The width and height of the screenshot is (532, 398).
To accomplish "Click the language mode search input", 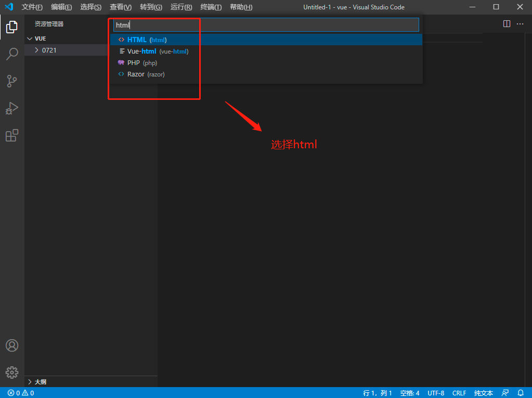I will (266, 25).
